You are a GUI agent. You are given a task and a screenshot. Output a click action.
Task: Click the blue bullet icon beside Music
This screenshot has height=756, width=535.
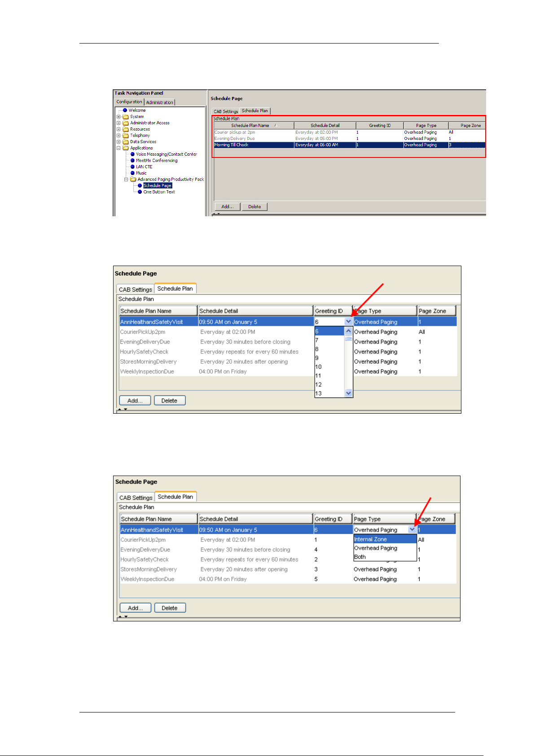point(132,173)
